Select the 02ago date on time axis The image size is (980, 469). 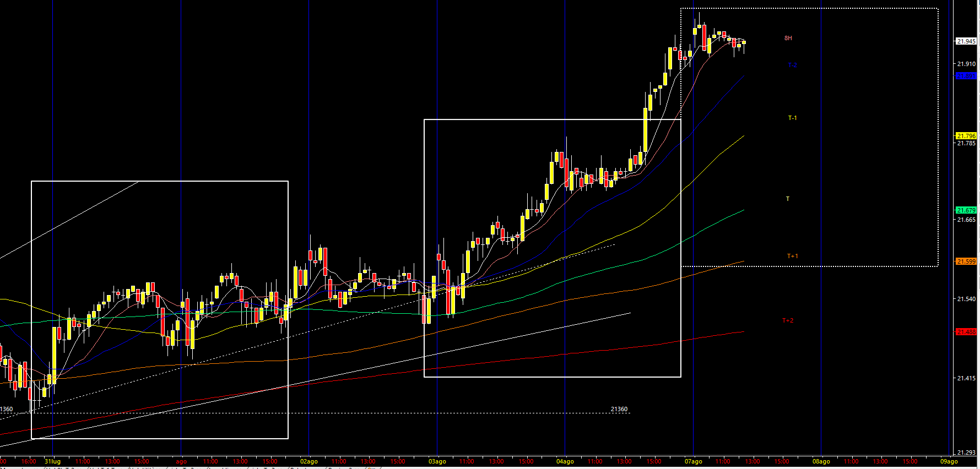[309, 461]
